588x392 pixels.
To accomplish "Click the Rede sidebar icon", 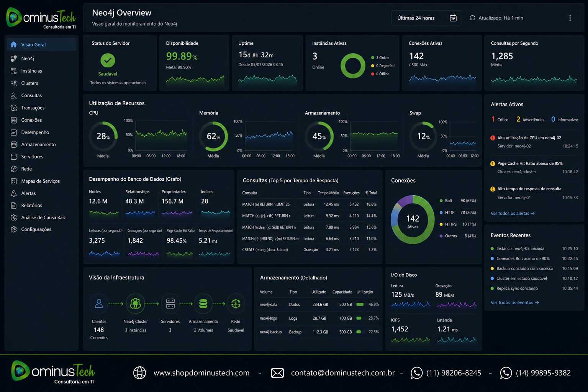I will [x=14, y=169].
